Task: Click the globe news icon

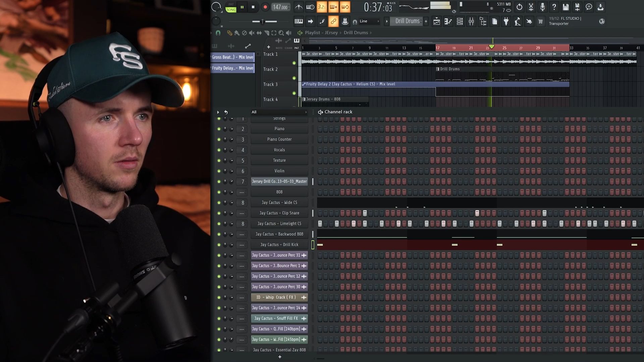Action: click(x=602, y=21)
